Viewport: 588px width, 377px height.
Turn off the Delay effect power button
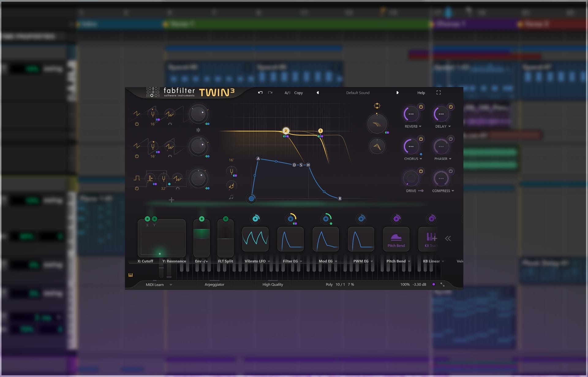coord(451,107)
